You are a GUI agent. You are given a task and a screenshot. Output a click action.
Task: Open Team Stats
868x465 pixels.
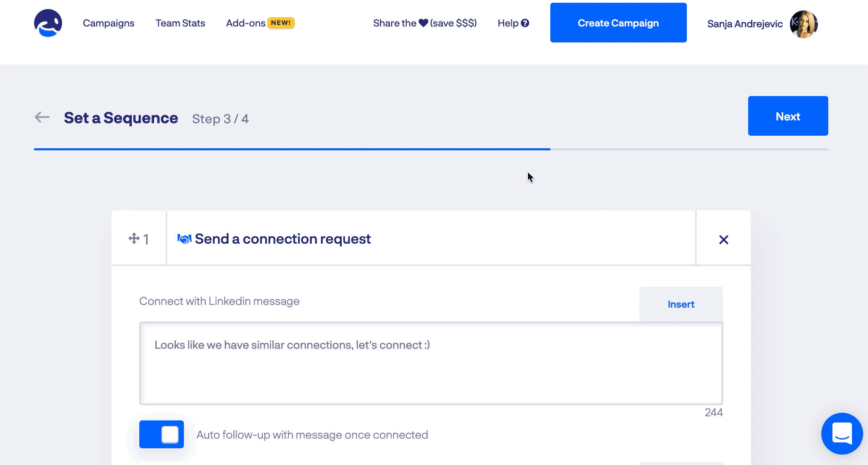180,23
